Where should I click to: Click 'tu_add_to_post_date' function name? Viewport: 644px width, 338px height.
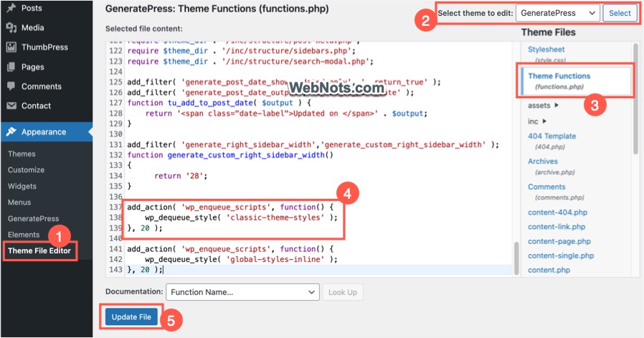pyautogui.click(x=210, y=103)
